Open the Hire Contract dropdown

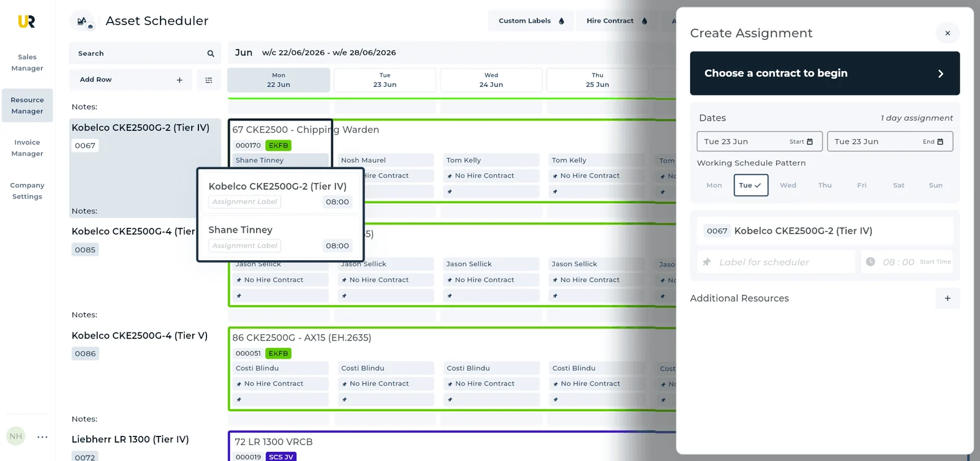pos(617,21)
